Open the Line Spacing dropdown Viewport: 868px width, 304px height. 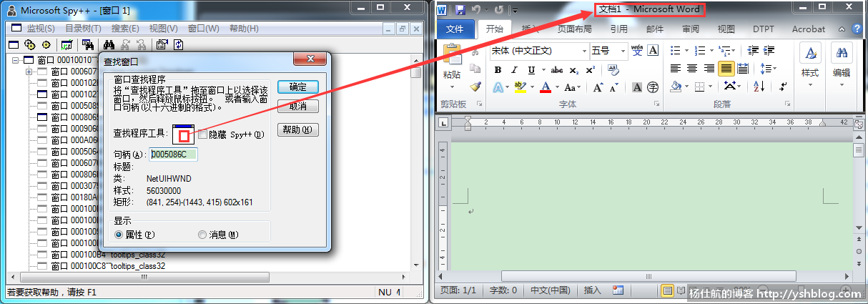coord(769,69)
